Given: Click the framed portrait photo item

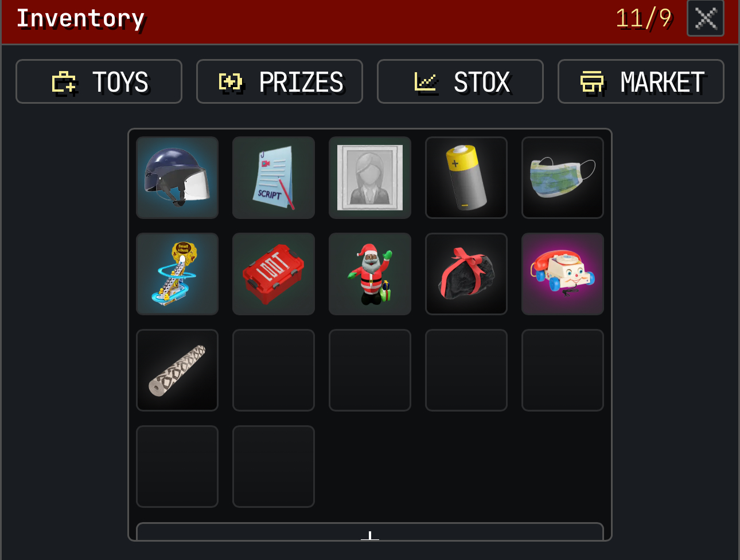Looking at the screenshot, I should tap(370, 178).
